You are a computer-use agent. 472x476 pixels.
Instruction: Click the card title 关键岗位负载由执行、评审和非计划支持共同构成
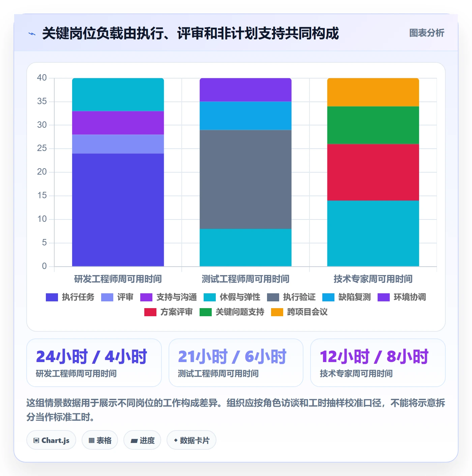point(190,33)
